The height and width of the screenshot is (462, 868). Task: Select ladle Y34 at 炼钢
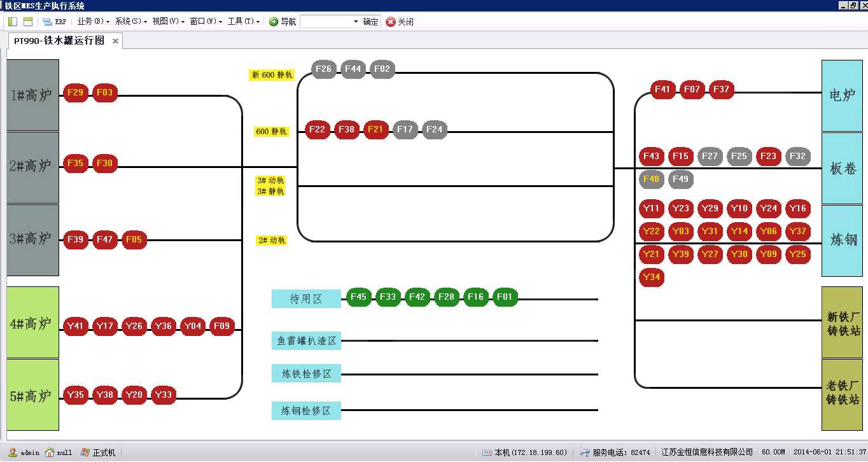tap(651, 277)
